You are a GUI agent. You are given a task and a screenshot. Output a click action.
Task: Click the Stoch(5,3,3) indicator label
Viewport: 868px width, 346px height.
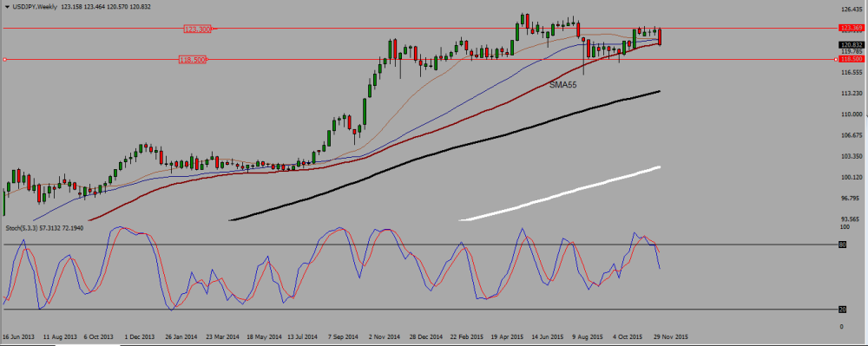tap(43, 228)
